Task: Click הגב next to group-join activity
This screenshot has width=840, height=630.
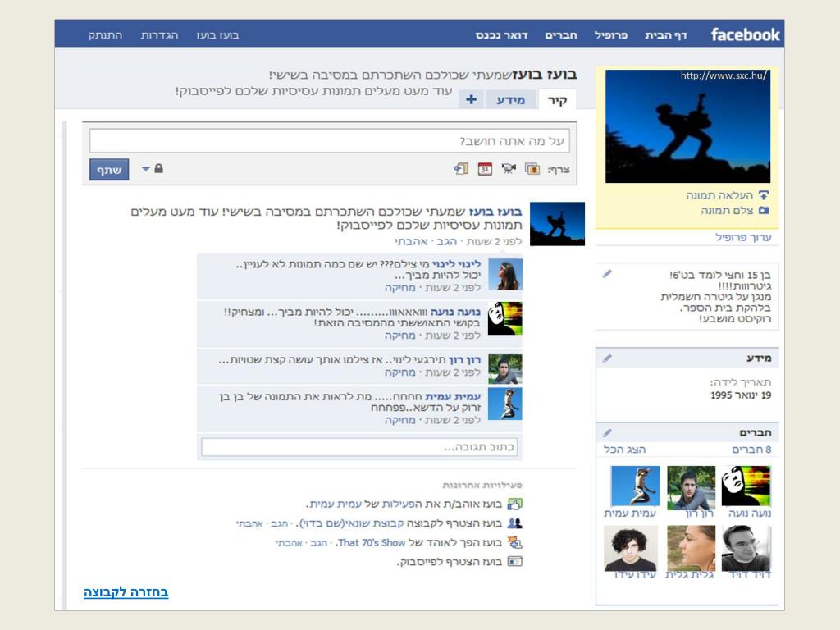Action: [279, 524]
